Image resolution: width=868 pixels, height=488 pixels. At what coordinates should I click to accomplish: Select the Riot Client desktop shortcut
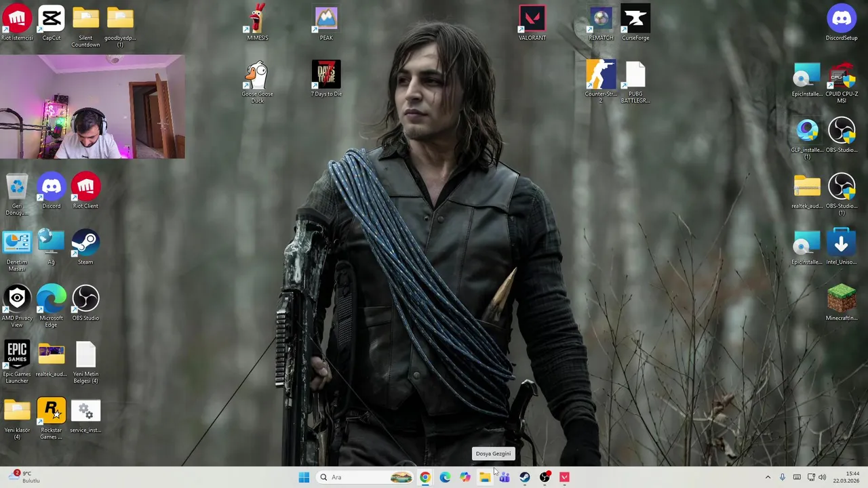point(85,191)
